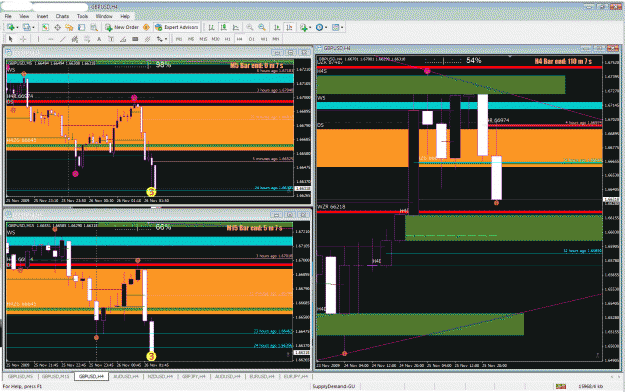Select the M1 timeframe

[179, 39]
